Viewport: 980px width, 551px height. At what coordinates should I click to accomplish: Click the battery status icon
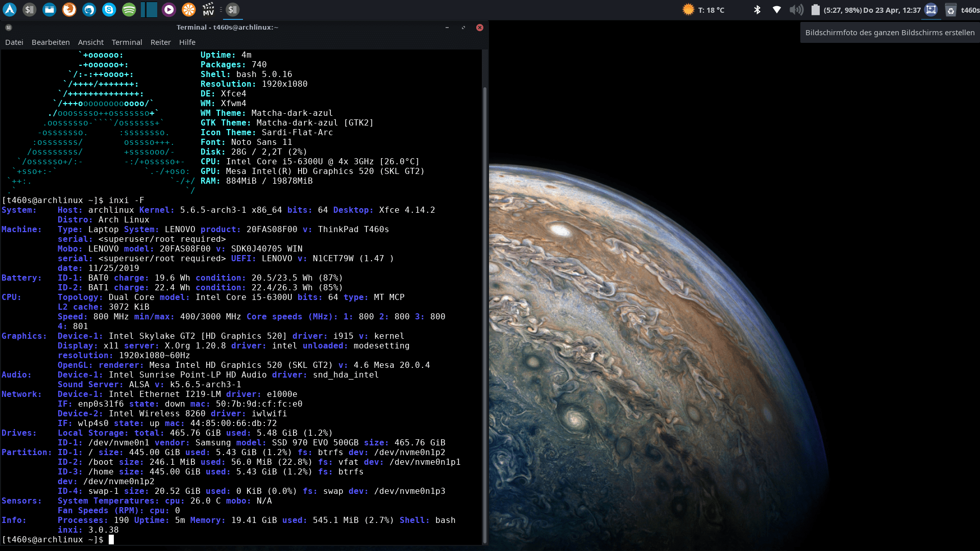[815, 10]
